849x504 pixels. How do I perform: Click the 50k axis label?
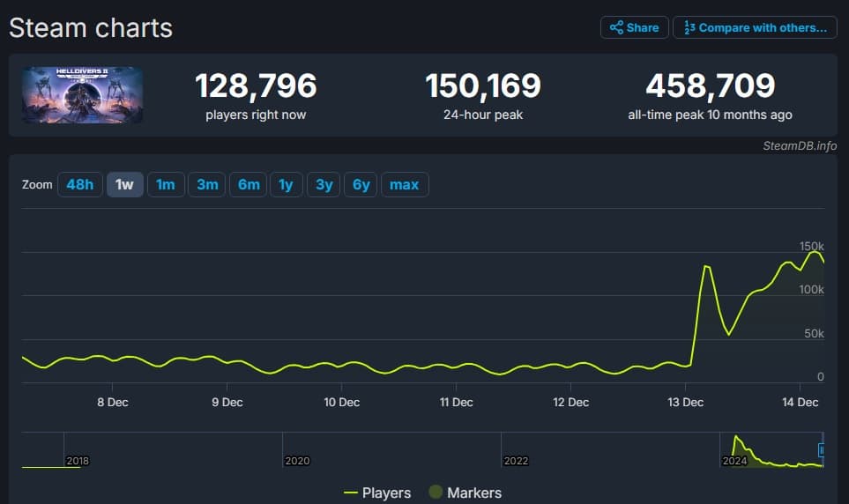coord(814,333)
